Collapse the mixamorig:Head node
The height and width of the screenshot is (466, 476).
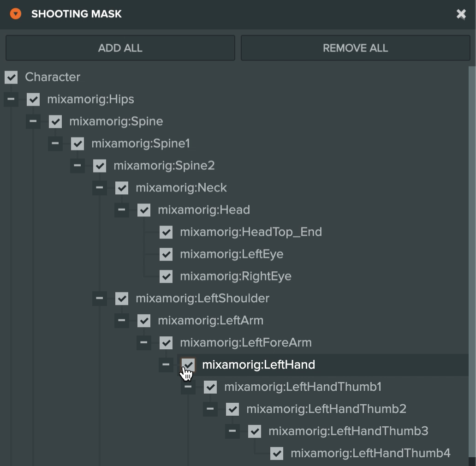pyautogui.click(x=122, y=210)
